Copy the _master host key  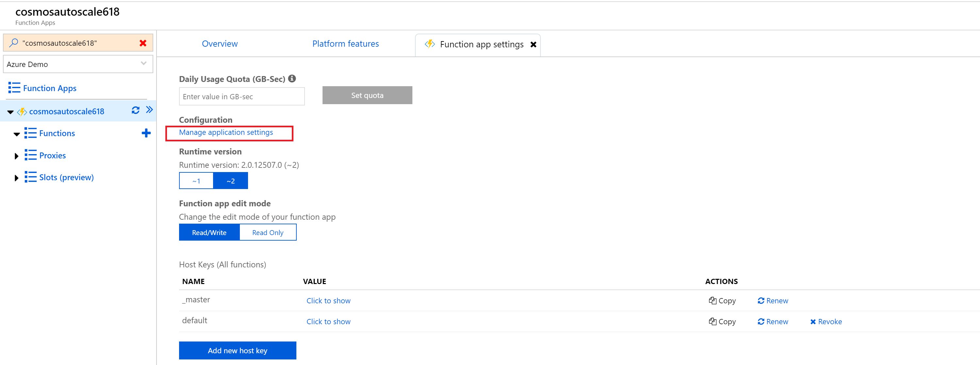[722, 301]
